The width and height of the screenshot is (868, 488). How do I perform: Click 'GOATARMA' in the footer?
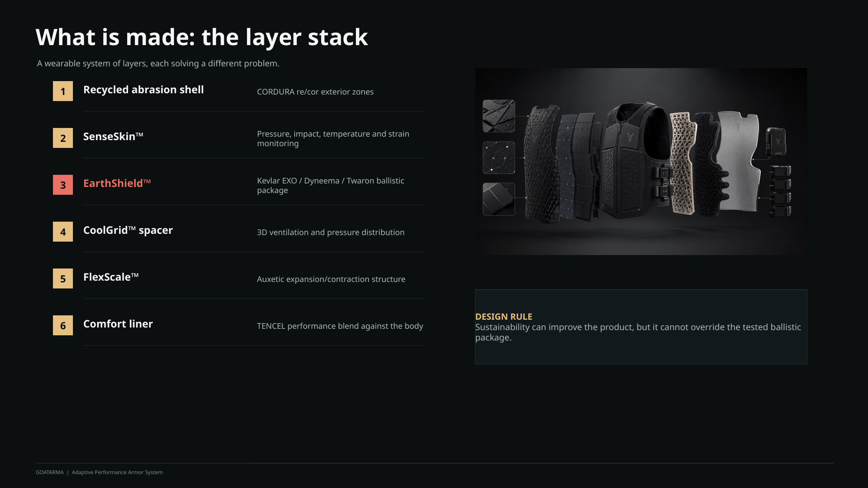pyautogui.click(x=49, y=472)
